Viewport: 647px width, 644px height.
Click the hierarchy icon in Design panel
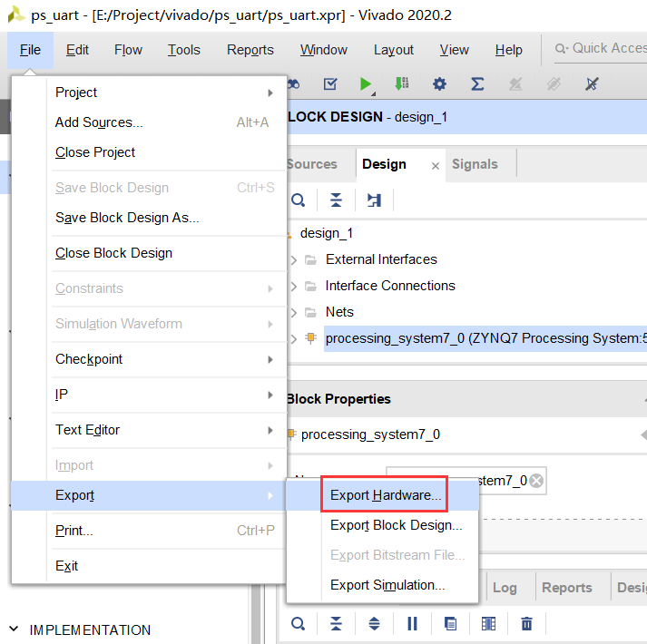(374, 200)
